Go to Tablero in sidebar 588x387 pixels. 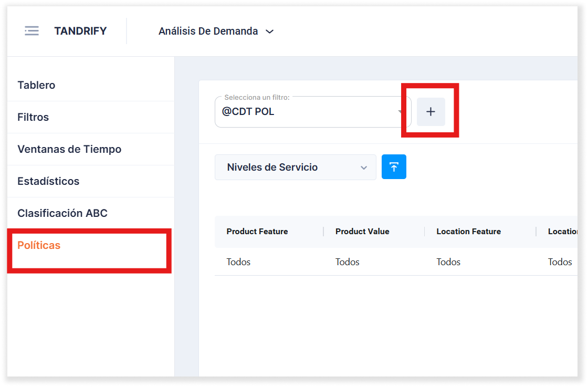pyautogui.click(x=36, y=85)
